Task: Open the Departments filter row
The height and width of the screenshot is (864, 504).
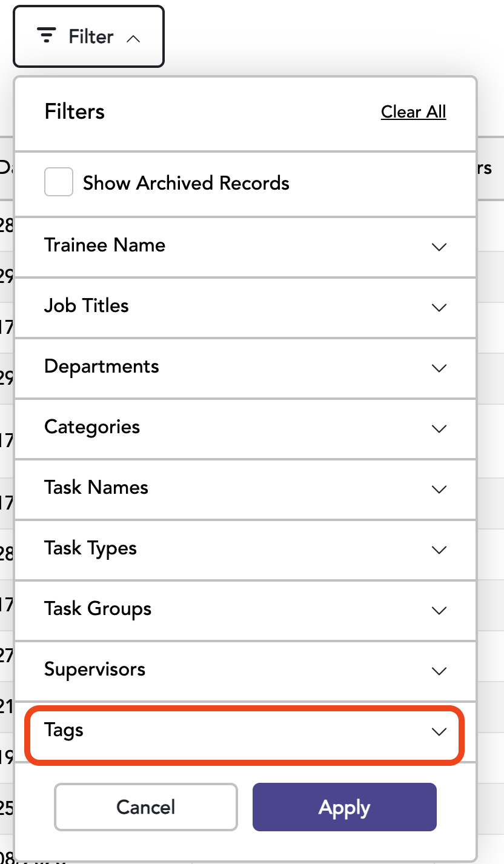Action: click(245, 368)
